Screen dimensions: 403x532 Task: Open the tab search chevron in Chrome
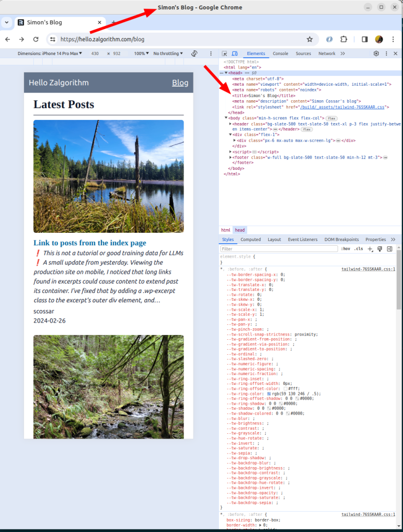coord(6,22)
